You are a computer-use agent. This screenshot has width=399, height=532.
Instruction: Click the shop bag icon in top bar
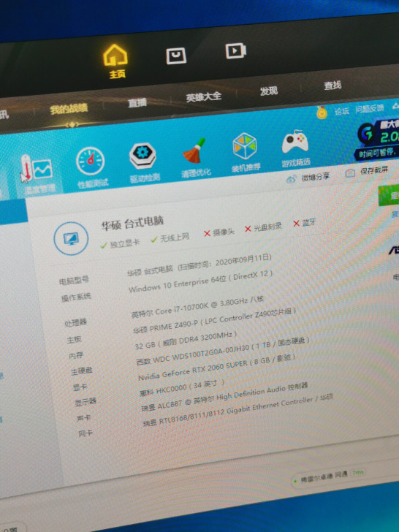176,56
